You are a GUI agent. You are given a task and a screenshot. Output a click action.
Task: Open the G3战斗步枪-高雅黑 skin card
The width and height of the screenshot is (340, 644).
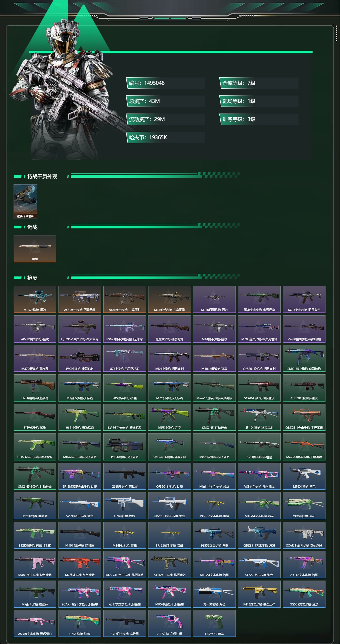click(124, 476)
